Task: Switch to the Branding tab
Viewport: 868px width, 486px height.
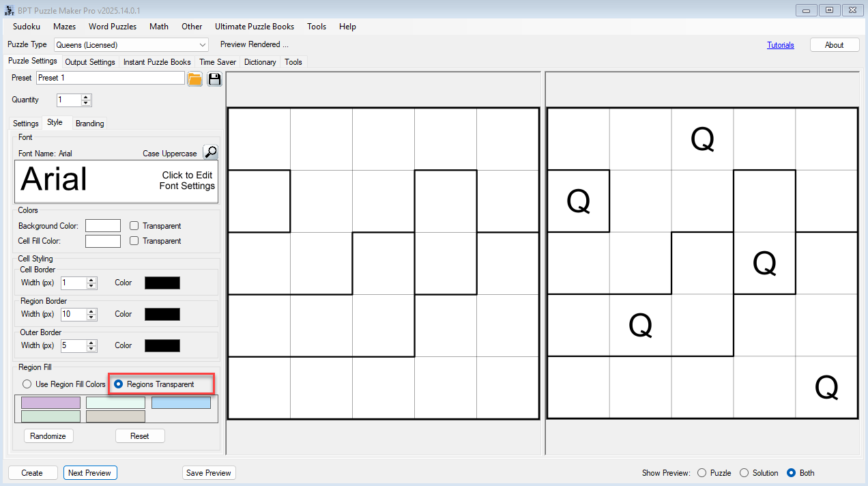Action: click(89, 124)
